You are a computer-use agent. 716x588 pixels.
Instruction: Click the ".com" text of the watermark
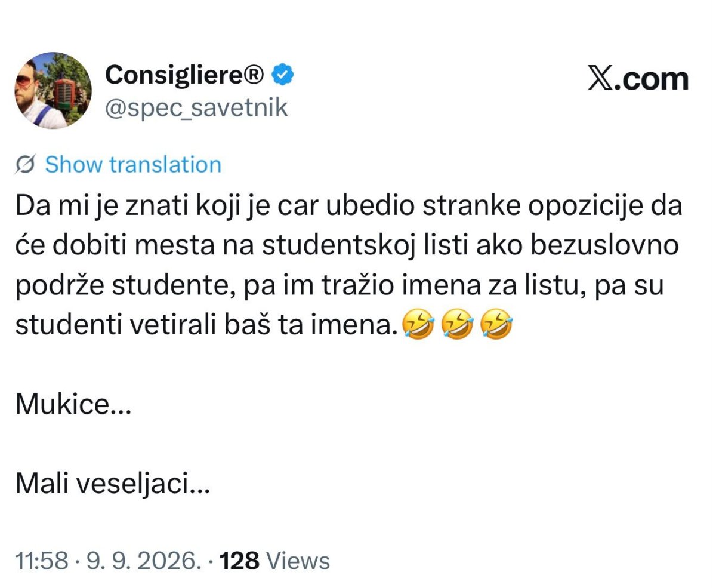(x=652, y=80)
